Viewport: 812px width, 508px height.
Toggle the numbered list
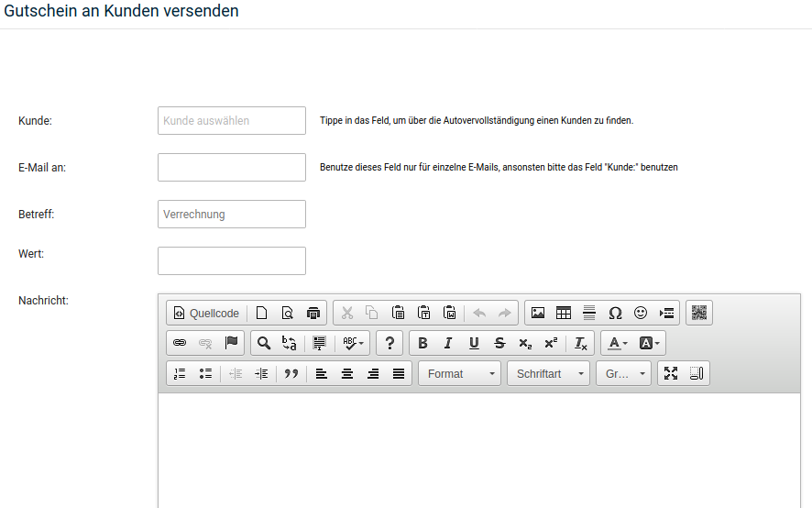pyautogui.click(x=180, y=373)
